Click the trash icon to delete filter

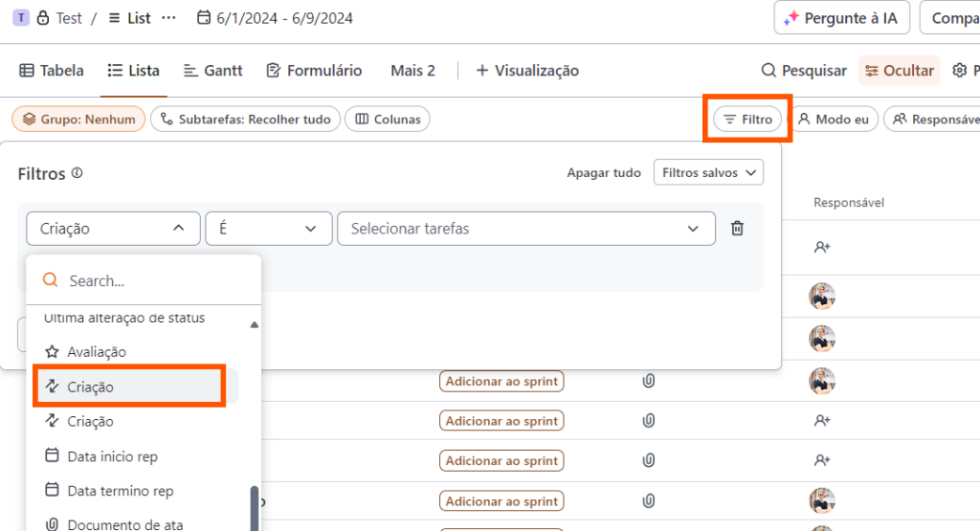737,229
